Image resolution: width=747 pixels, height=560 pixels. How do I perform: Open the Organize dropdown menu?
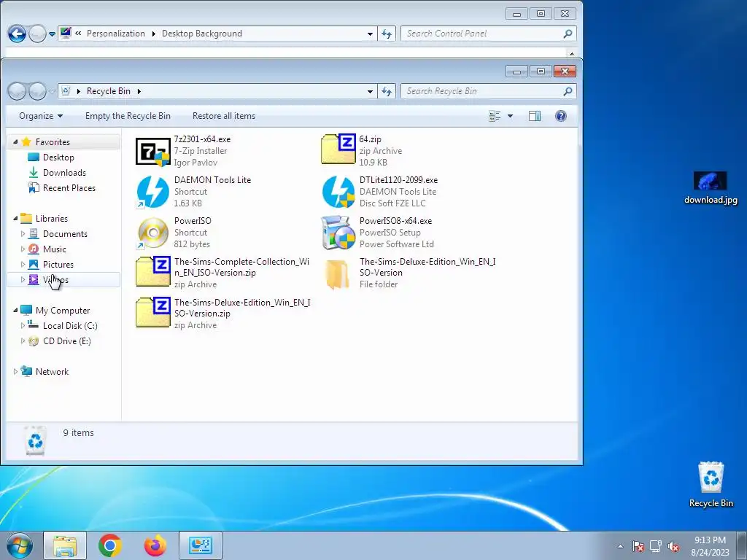click(41, 116)
